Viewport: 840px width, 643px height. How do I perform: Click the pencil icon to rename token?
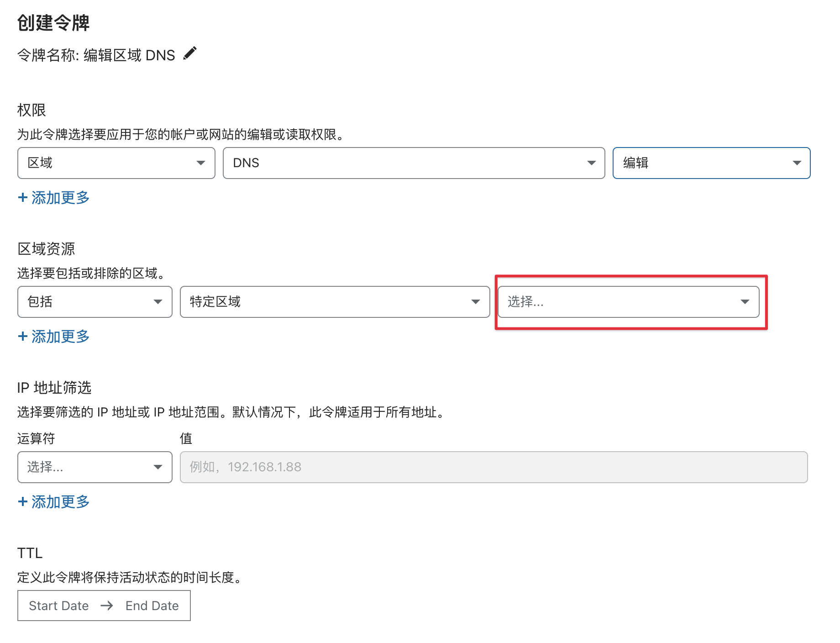(x=189, y=53)
